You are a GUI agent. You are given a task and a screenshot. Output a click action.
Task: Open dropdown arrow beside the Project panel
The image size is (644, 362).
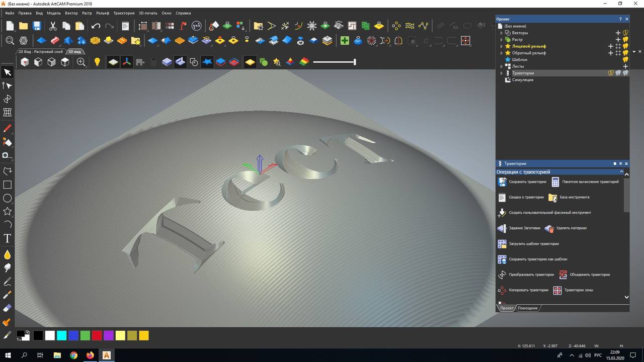634,51
